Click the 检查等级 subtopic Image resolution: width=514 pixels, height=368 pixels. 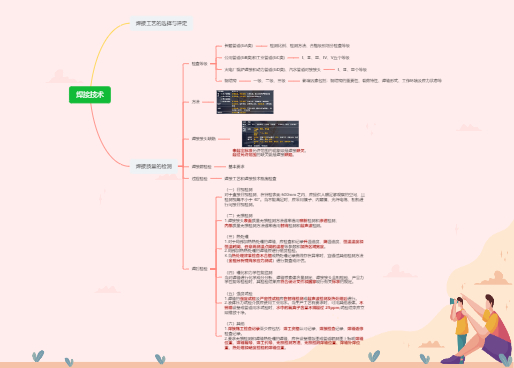[x=199, y=64]
